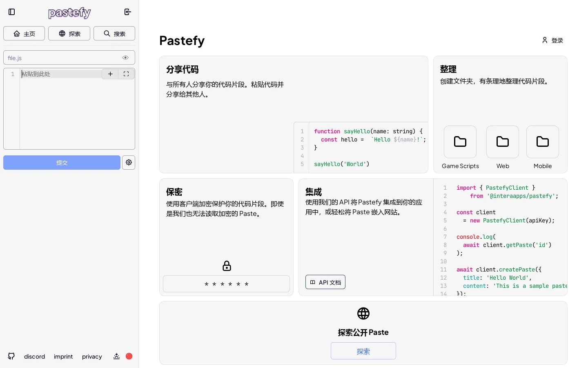Click the asterisks password field
Image resolution: width=588 pixels, height=368 pixels.
point(226,284)
